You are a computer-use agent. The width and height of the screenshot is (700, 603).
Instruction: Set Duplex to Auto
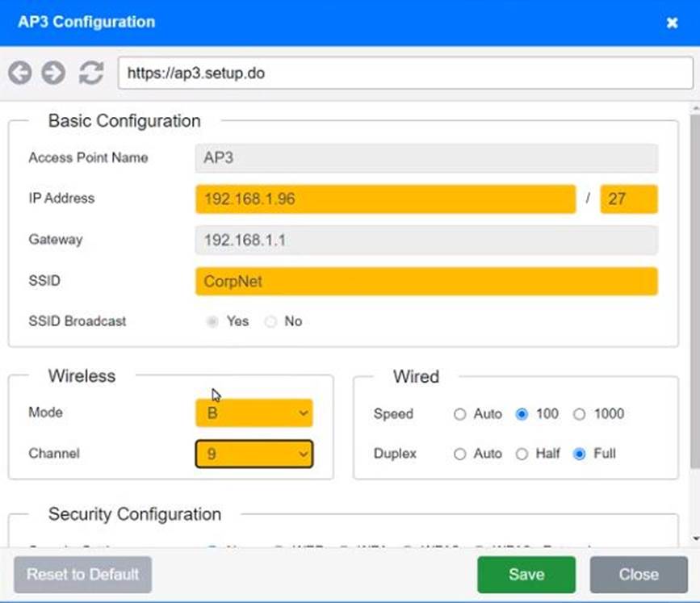460,454
